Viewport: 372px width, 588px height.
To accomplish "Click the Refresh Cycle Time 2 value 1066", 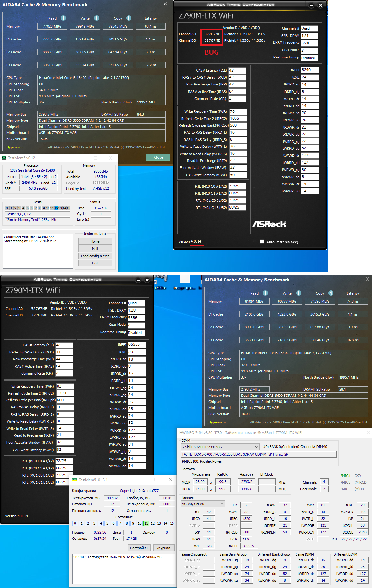I will (238, 118).
